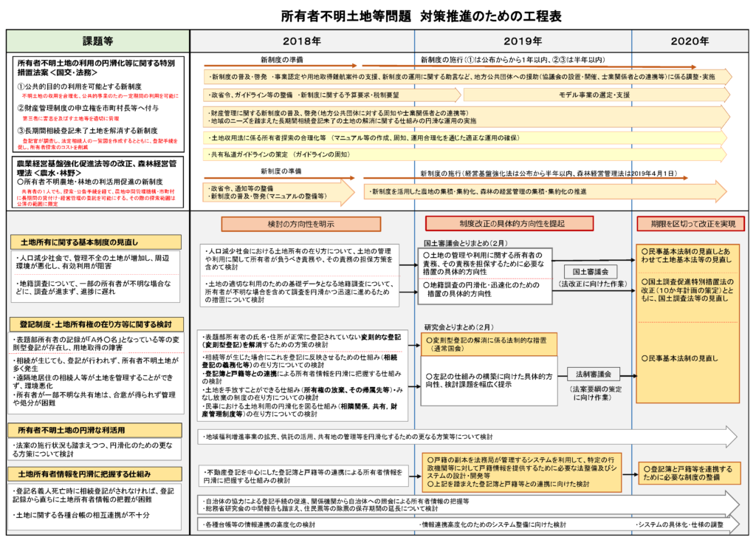Select the heading 農業経営基盤強化促進法等の改正、森林経営管理法
The height and width of the screenshot is (540, 756).
[x=97, y=168]
